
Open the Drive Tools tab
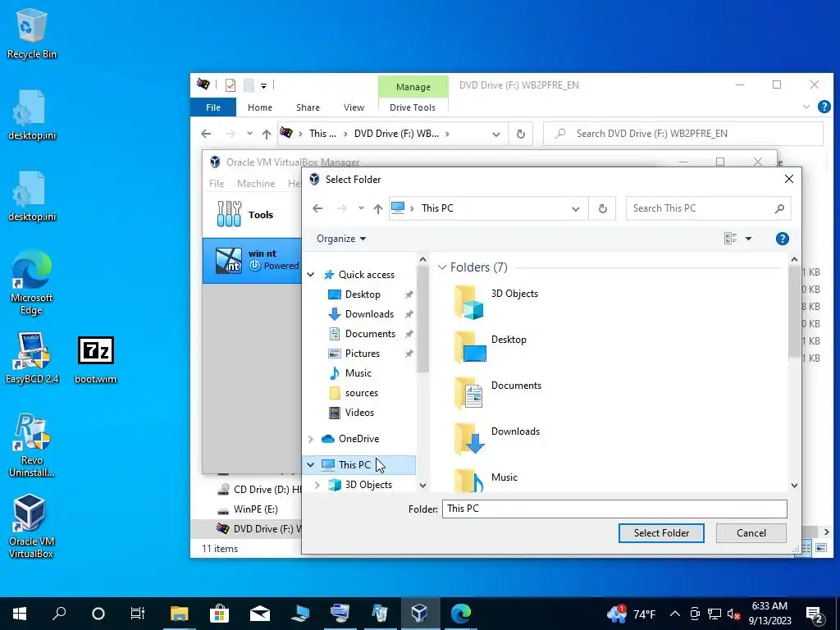(413, 107)
